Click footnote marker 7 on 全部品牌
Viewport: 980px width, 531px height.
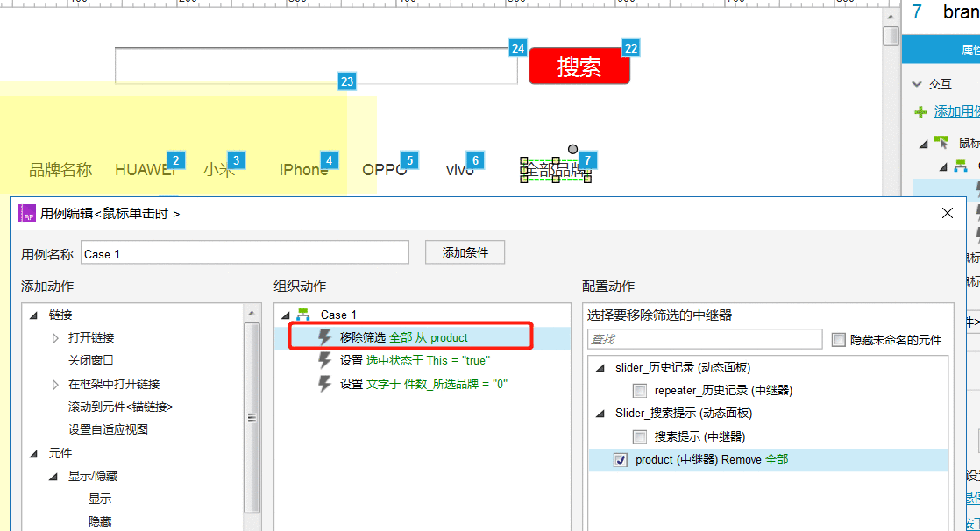[x=587, y=160]
